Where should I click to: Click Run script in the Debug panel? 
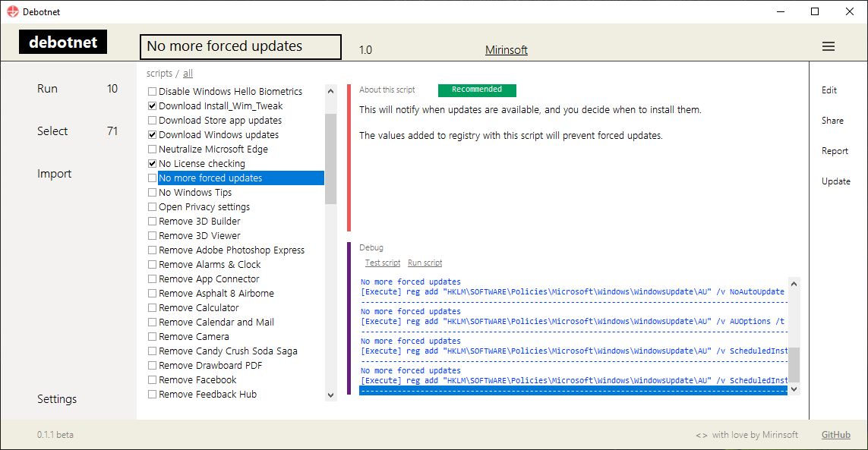(425, 262)
